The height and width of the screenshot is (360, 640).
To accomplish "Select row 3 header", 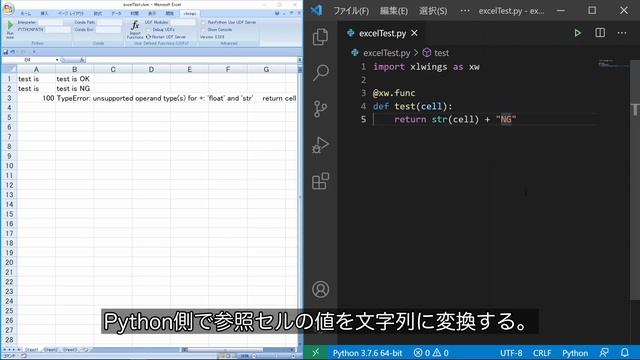I will 9,98.
